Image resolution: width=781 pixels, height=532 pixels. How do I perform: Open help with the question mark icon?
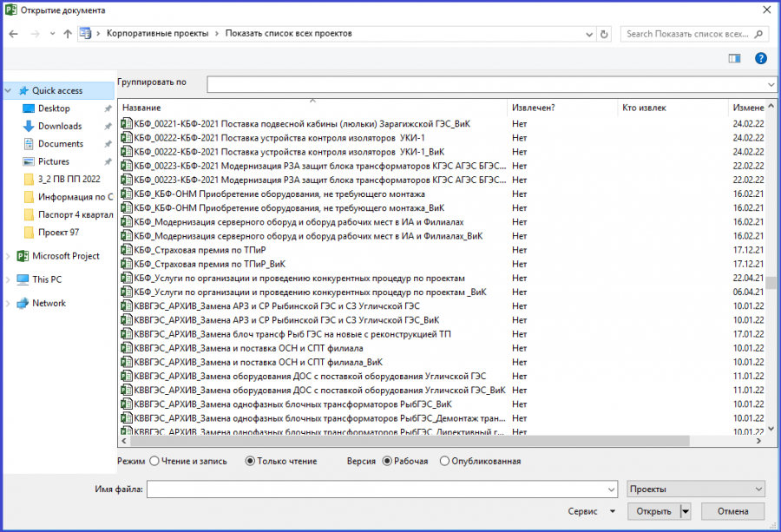[760, 58]
